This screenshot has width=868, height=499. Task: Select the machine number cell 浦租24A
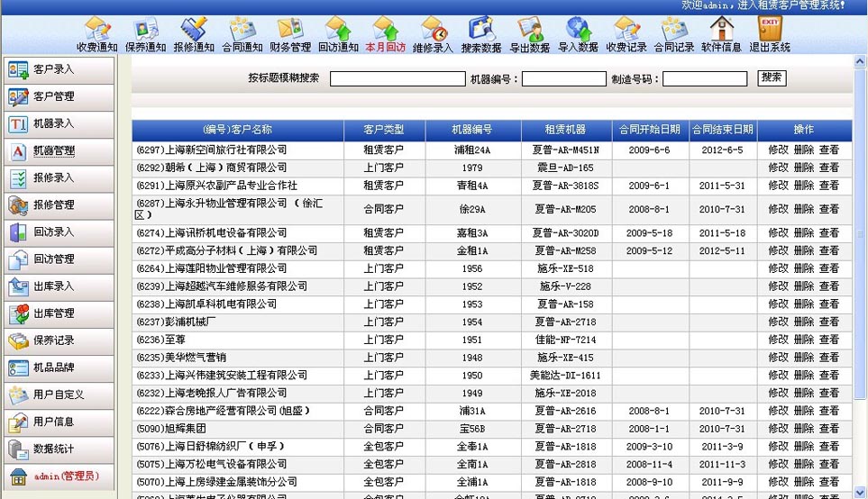pos(472,150)
